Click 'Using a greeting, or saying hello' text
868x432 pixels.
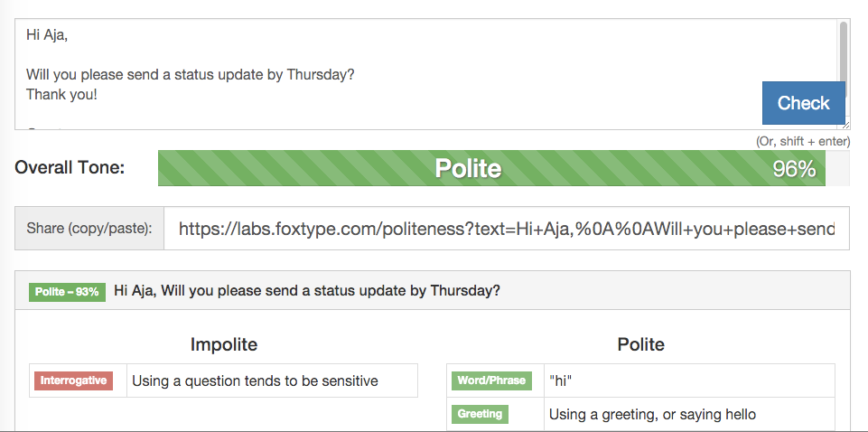(x=652, y=414)
